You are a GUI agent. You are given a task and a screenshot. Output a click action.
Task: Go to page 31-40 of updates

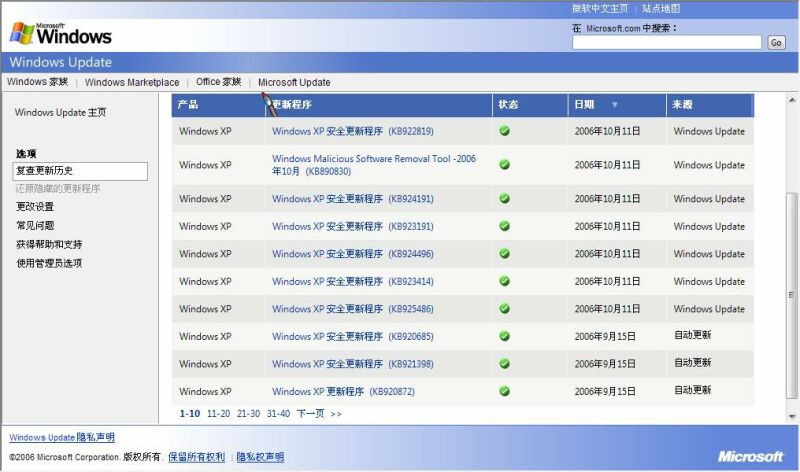coord(278,414)
